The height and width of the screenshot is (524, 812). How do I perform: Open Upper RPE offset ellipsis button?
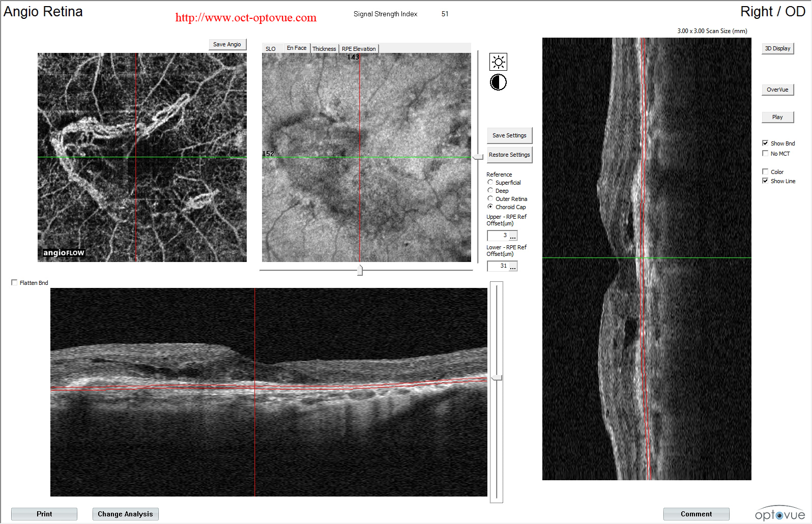513,236
